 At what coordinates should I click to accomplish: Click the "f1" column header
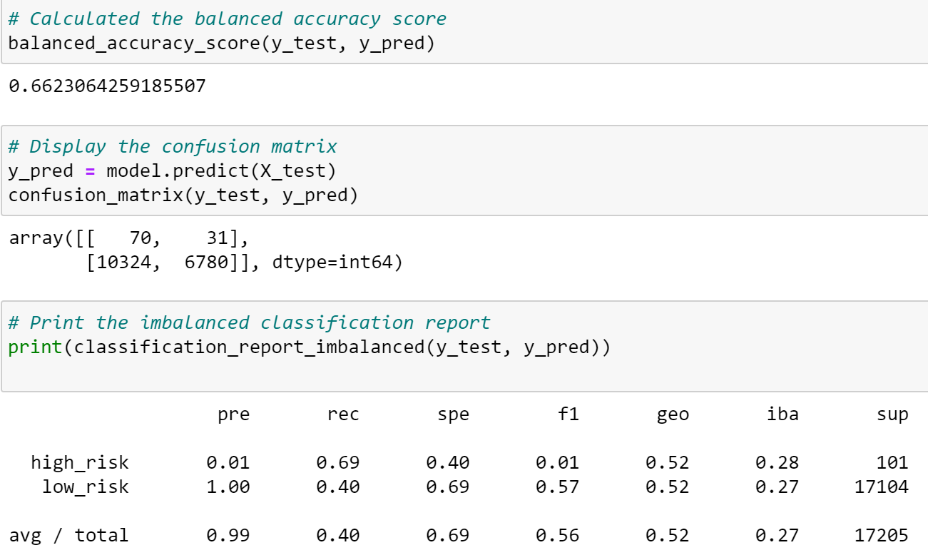568,414
